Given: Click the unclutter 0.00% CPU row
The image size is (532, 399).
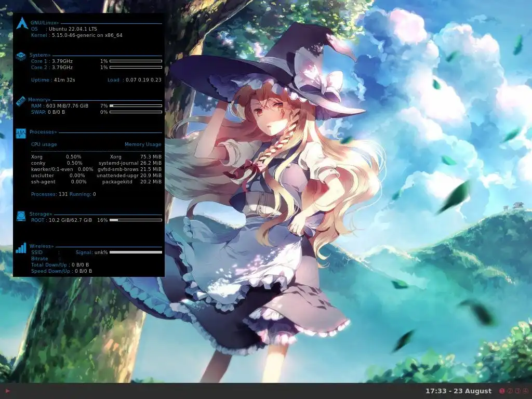Looking at the screenshot, I should click(58, 176).
